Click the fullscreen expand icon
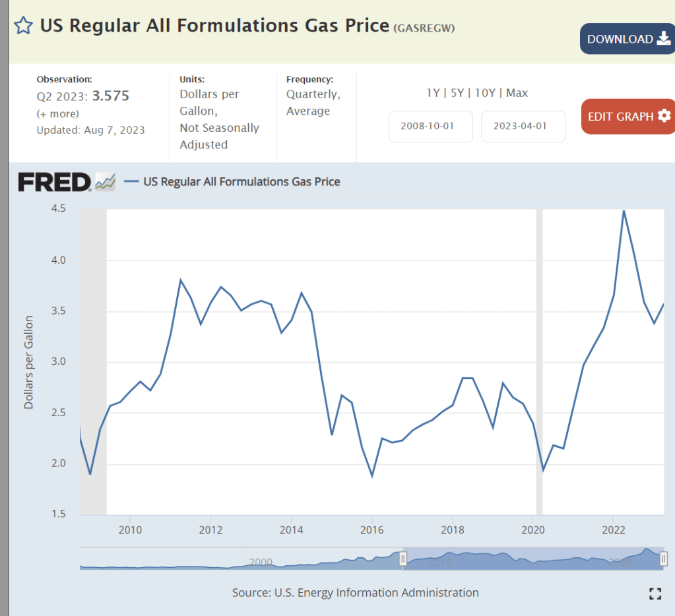Image resolution: width=675 pixels, height=616 pixels. pos(655,594)
